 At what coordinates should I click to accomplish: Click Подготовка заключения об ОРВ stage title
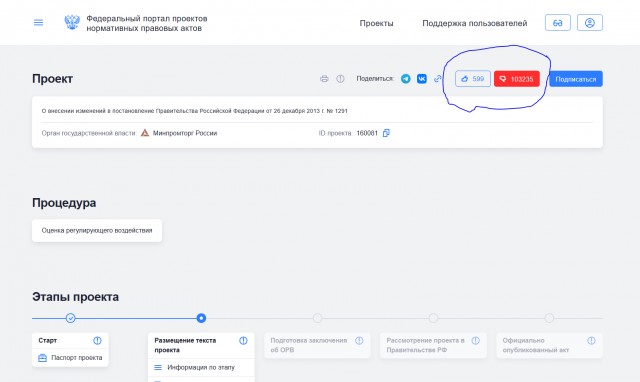(x=309, y=345)
